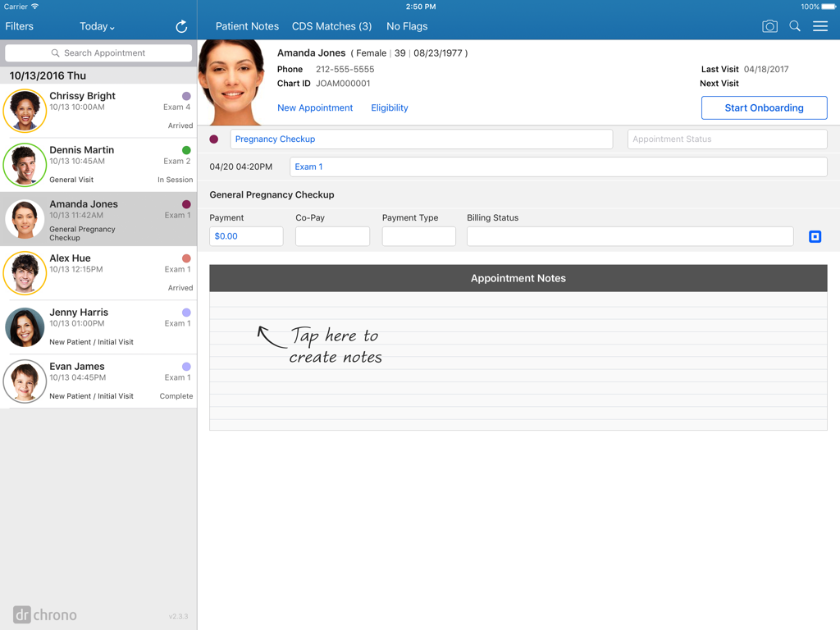The width and height of the screenshot is (840, 630).
Task: Tap the colored dot beside Pregnancy Checkup
Action: click(x=214, y=139)
